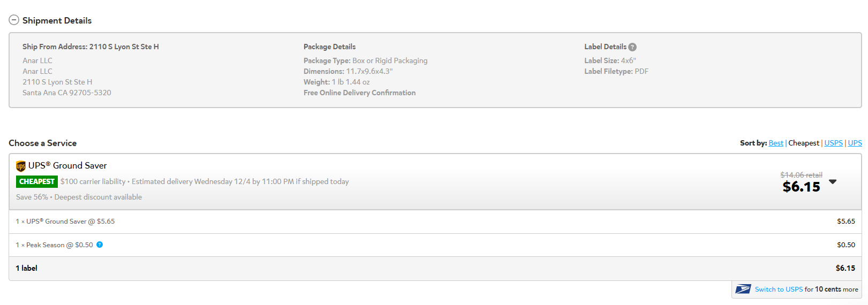The height and width of the screenshot is (305, 868).
Task: Click the Peak Season $0.50 line item
Action: tap(435, 245)
